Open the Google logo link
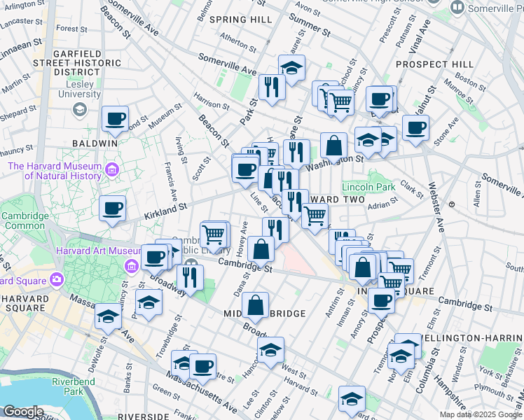This screenshot has height=420, width=524. 23,412
